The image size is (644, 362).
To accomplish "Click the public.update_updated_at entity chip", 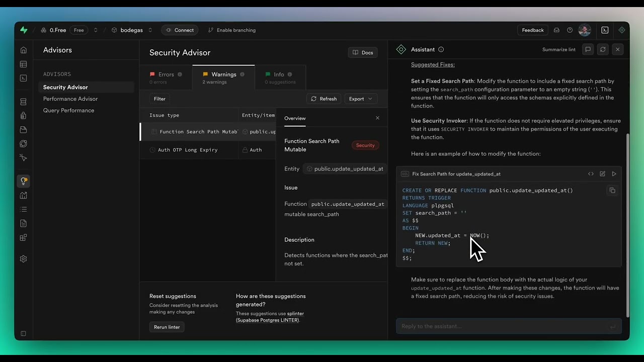I will pyautogui.click(x=345, y=169).
